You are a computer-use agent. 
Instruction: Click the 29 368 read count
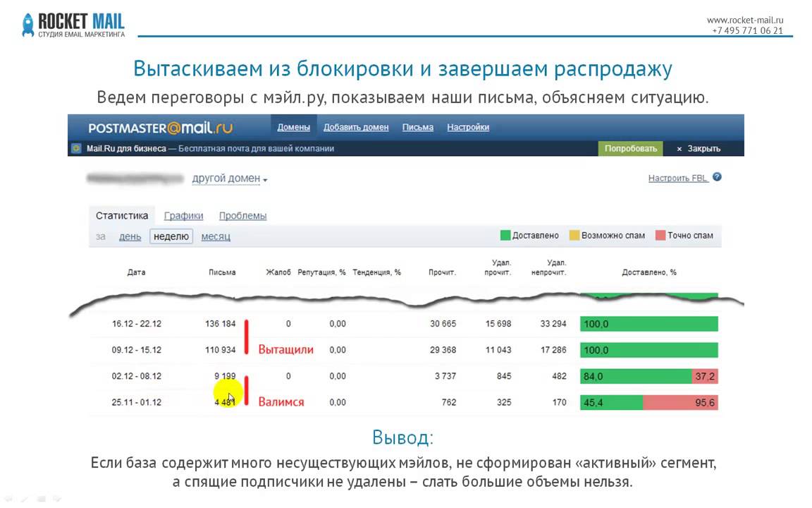443,350
